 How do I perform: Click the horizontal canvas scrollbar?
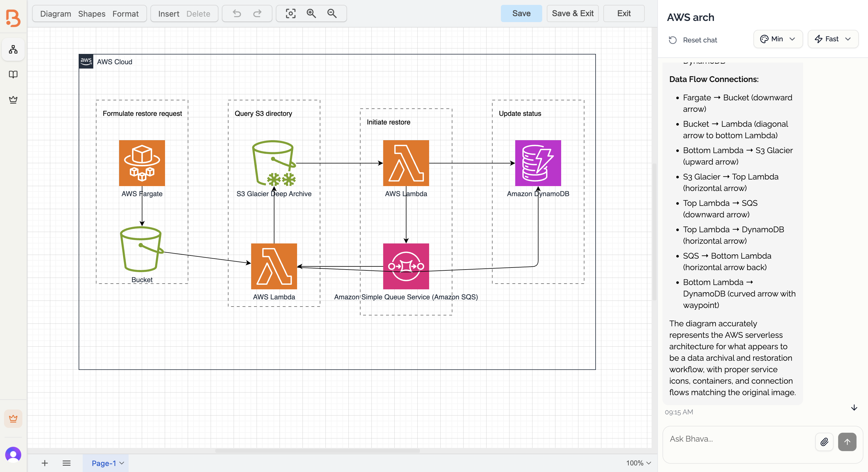(317, 451)
